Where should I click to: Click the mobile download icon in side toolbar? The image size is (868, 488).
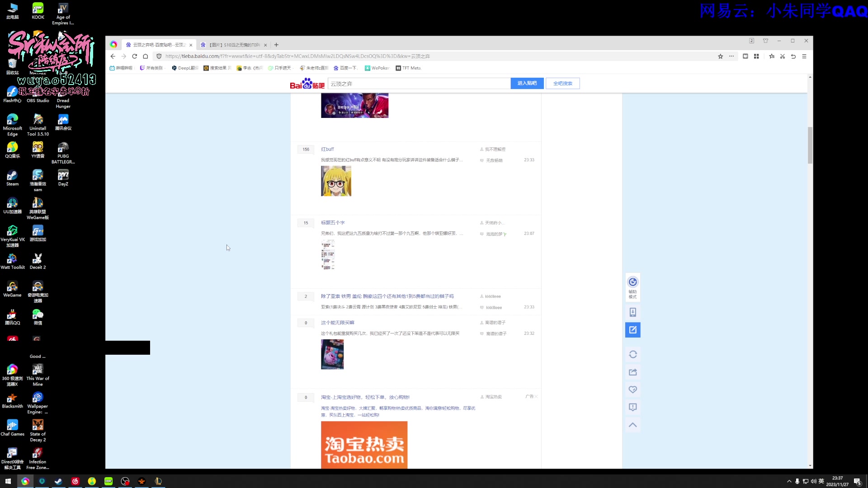(x=632, y=312)
